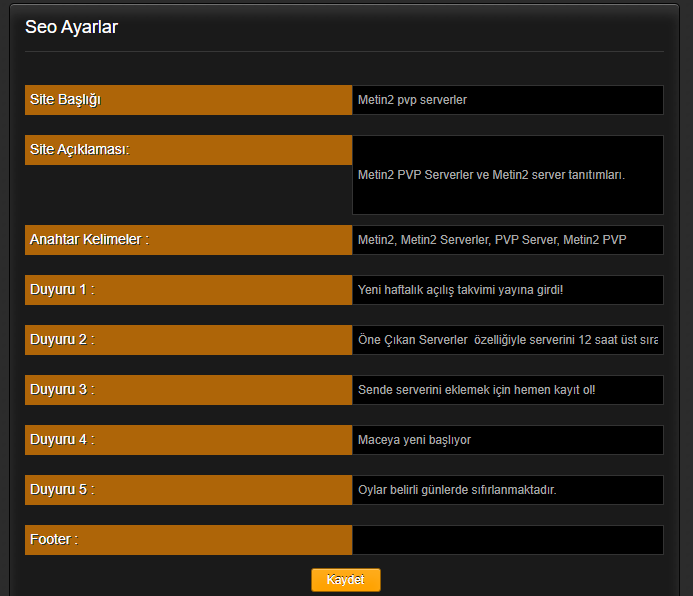Click the Site Başlığı orange label
693x596 pixels.
(x=189, y=100)
